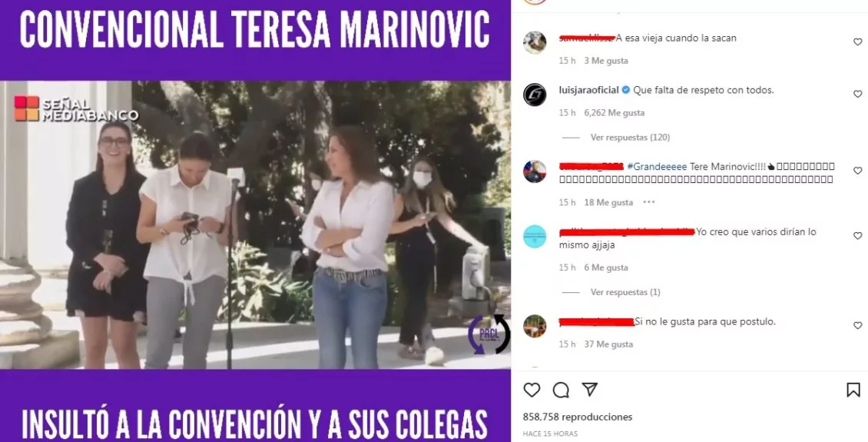This screenshot has width=868, height=442.
Task: Open the three-dot options on the Grandeeeee comment
Action: pyautogui.click(x=649, y=202)
